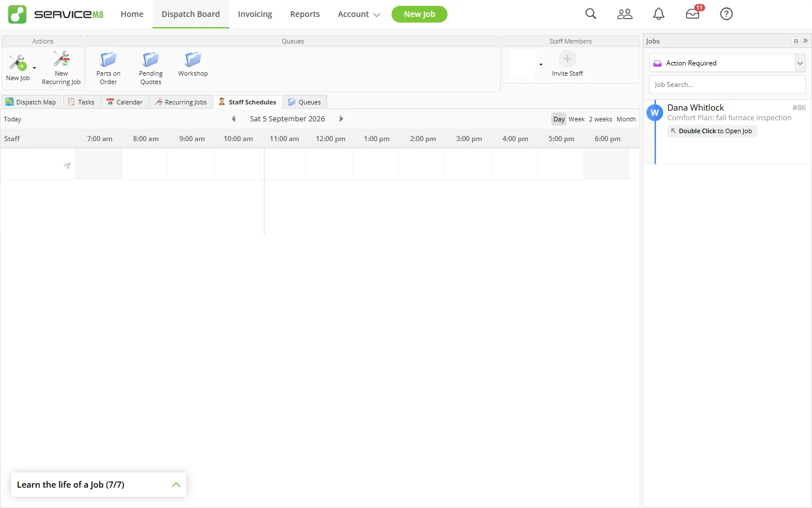
Task: Collapse the Jobs panel with double chevron
Action: click(806, 41)
